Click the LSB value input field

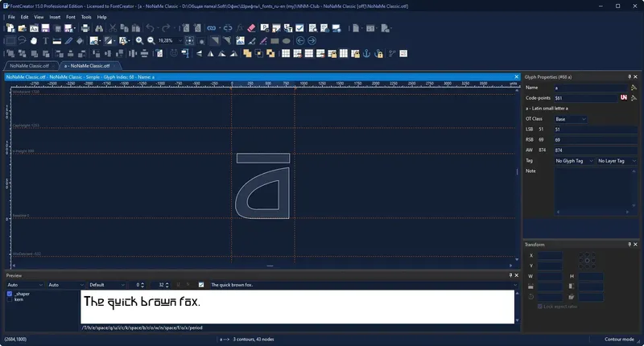596,130
